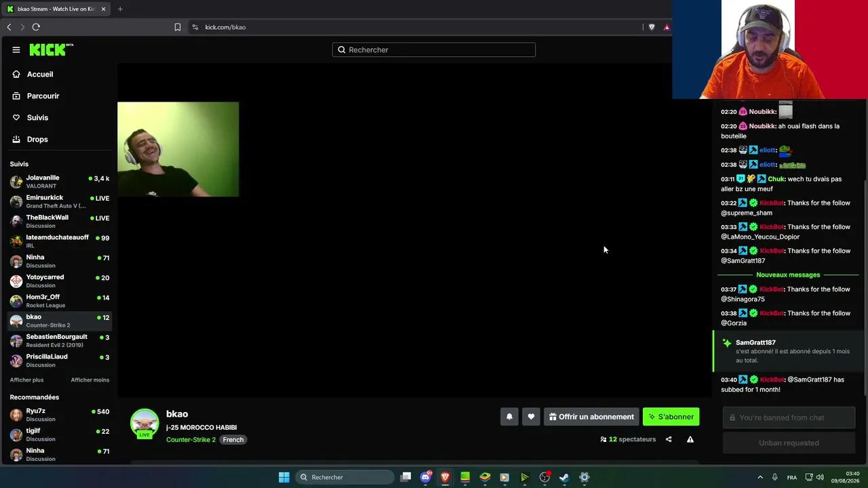
Task: Open Windows Start menu
Action: point(284,477)
